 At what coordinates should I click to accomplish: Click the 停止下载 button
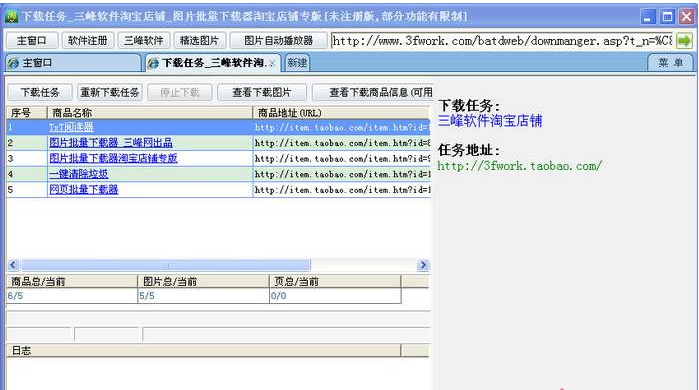[180, 92]
